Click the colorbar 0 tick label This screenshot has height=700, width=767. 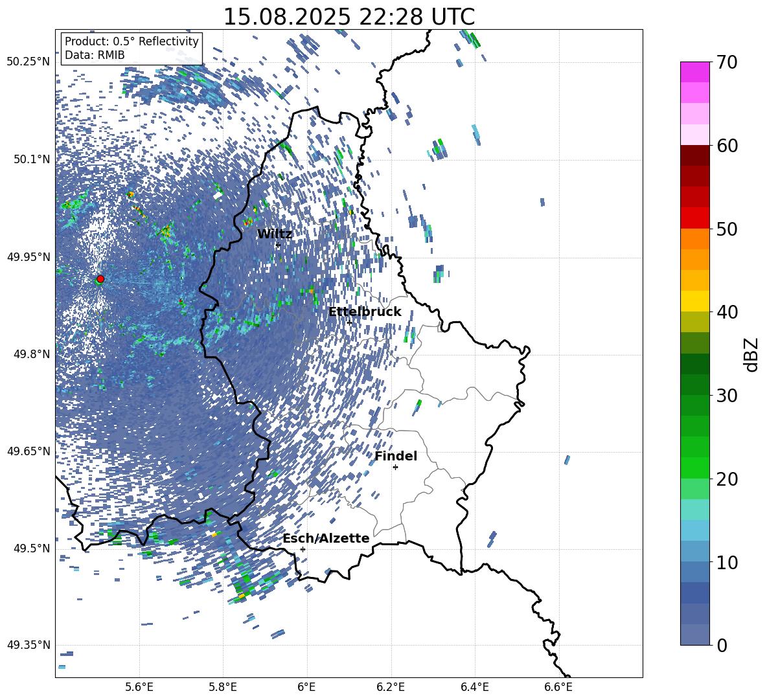tap(722, 645)
